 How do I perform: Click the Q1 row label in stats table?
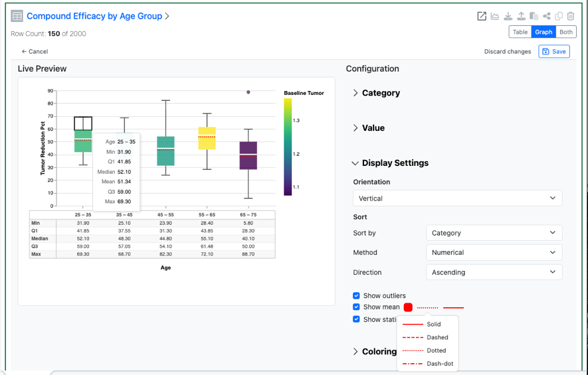tap(35, 231)
